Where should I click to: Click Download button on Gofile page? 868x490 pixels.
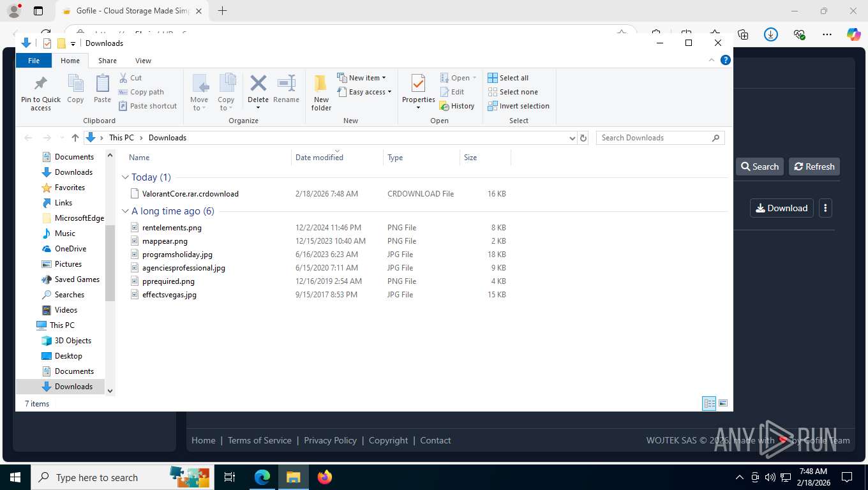pyautogui.click(x=781, y=208)
